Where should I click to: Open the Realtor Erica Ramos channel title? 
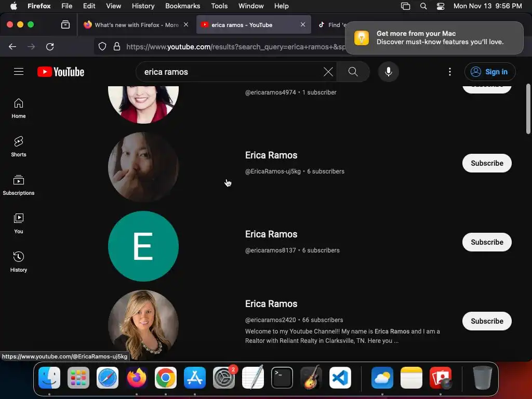tap(271, 303)
